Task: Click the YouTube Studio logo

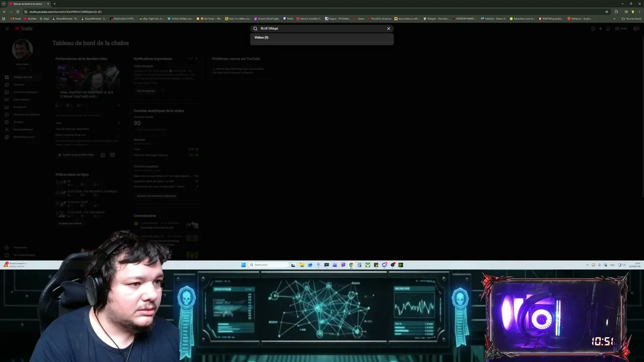Action: [x=24, y=29]
